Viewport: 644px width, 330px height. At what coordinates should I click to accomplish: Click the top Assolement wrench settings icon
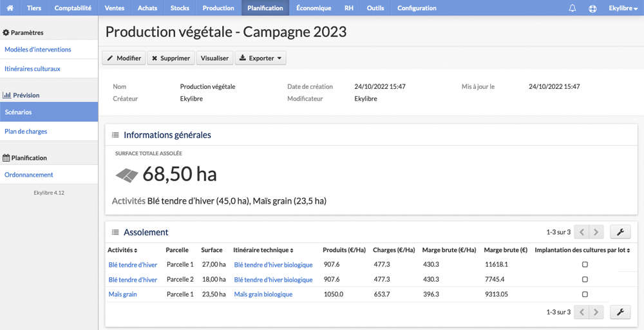620,232
